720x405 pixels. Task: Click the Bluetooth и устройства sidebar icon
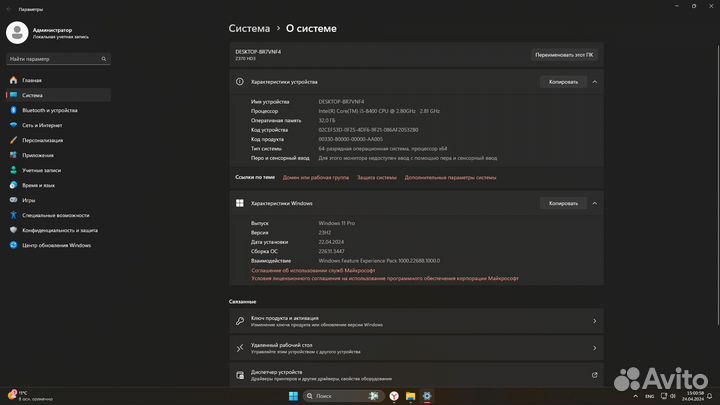pyautogui.click(x=14, y=110)
